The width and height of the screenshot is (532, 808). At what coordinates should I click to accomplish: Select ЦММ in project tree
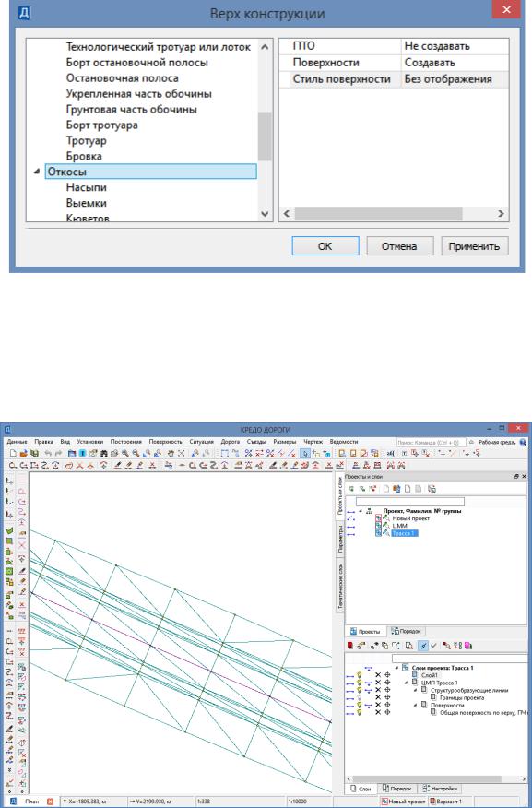click(399, 526)
